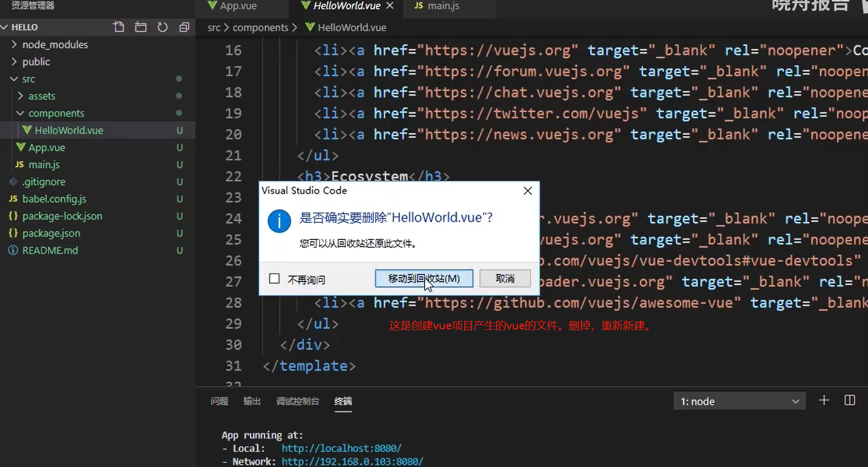Open package.json from the file explorer
Viewport: 868px width, 467px height.
pos(98,233)
